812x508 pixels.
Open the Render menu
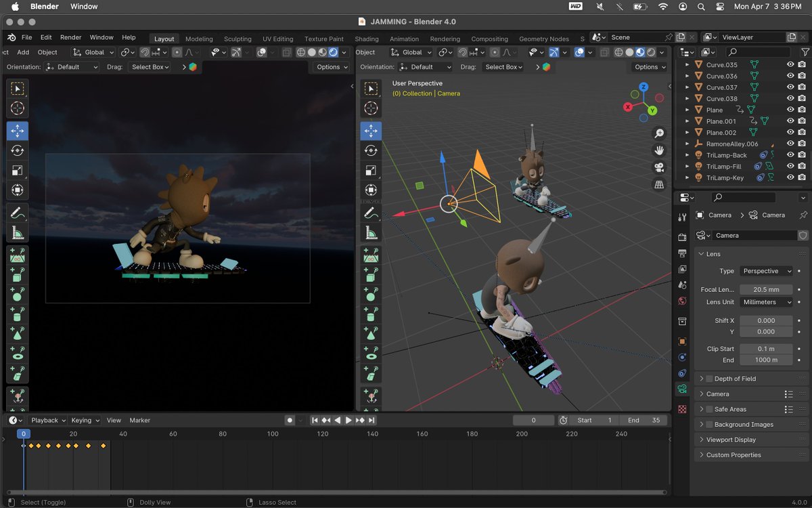(x=70, y=37)
